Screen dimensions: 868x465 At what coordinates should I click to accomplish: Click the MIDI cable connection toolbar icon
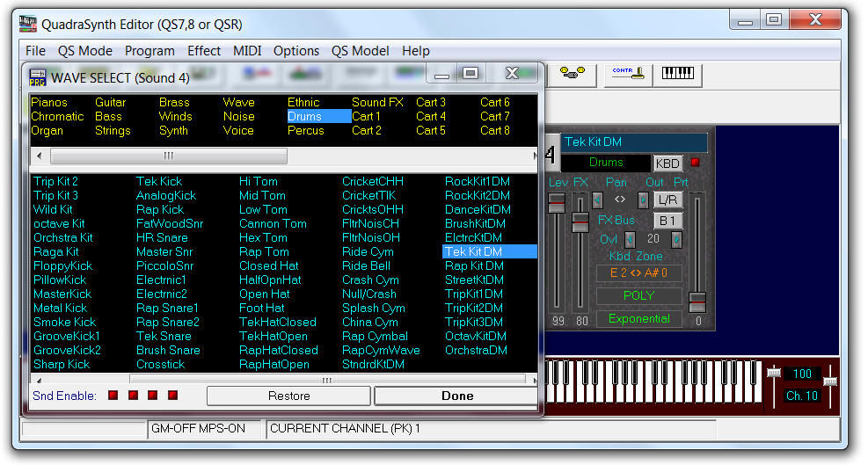tap(573, 75)
